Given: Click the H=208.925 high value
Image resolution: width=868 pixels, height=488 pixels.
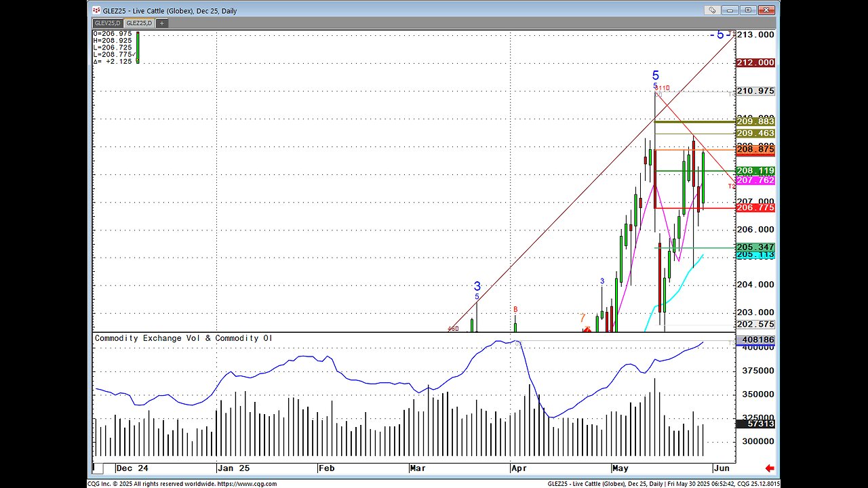Looking at the screenshot, I should (x=113, y=40).
